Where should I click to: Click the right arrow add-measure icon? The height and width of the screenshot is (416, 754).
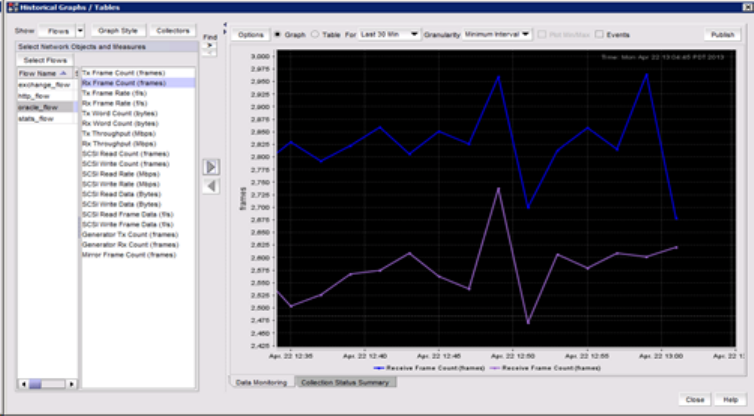[x=211, y=167]
